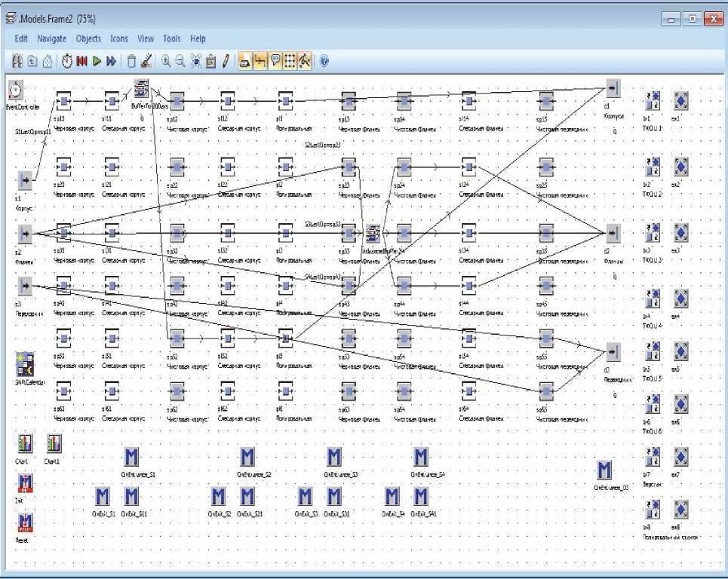Viewport: 728px width, 579px height.
Task: Click the house Open Location toolbar icon
Action: click(x=47, y=61)
